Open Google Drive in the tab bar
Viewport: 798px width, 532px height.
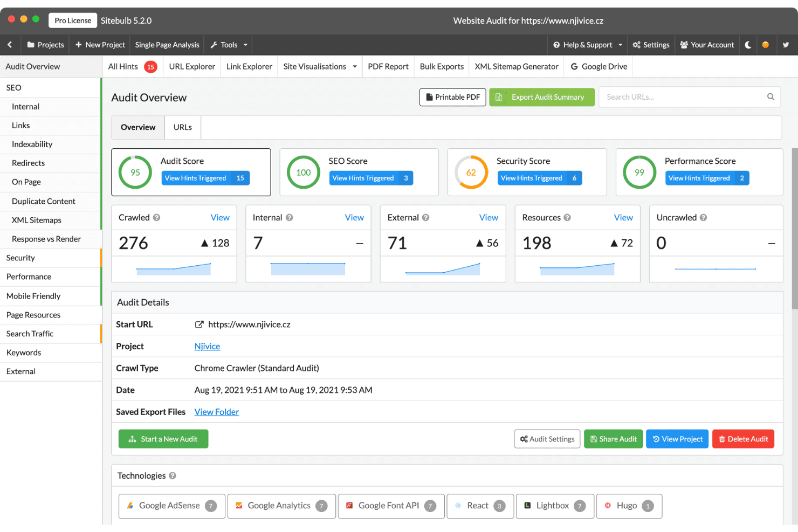pos(599,66)
